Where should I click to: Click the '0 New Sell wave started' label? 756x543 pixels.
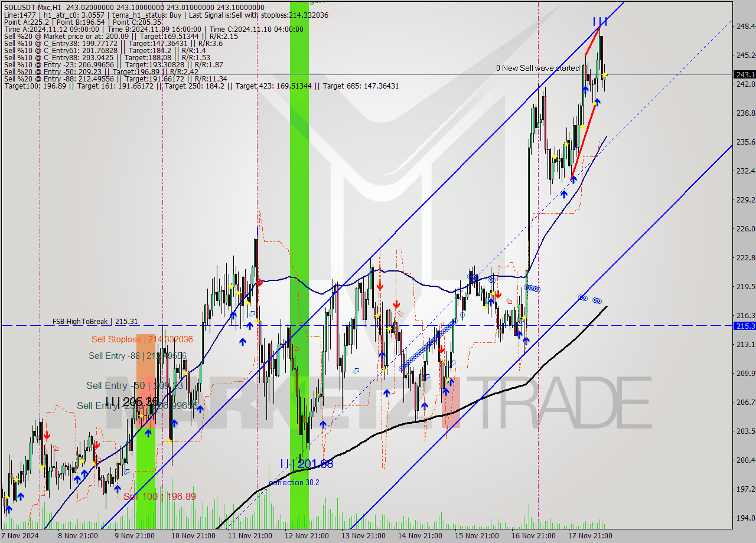(537, 68)
